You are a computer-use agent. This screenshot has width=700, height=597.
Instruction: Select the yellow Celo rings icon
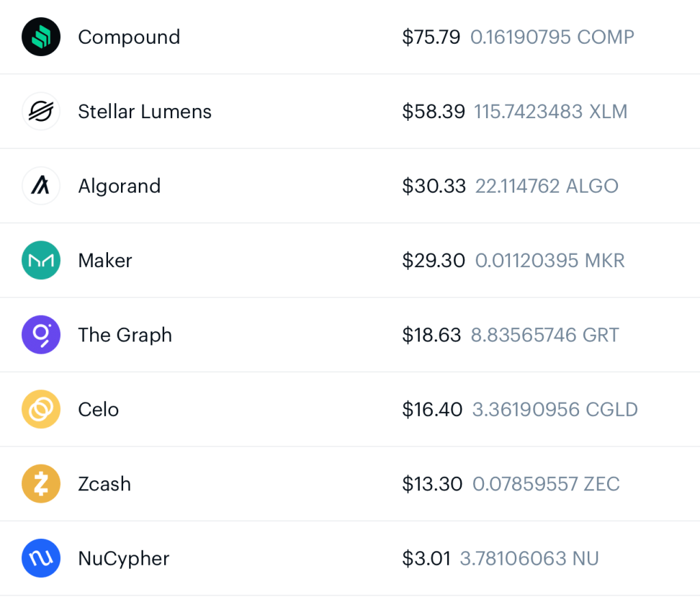(x=41, y=409)
